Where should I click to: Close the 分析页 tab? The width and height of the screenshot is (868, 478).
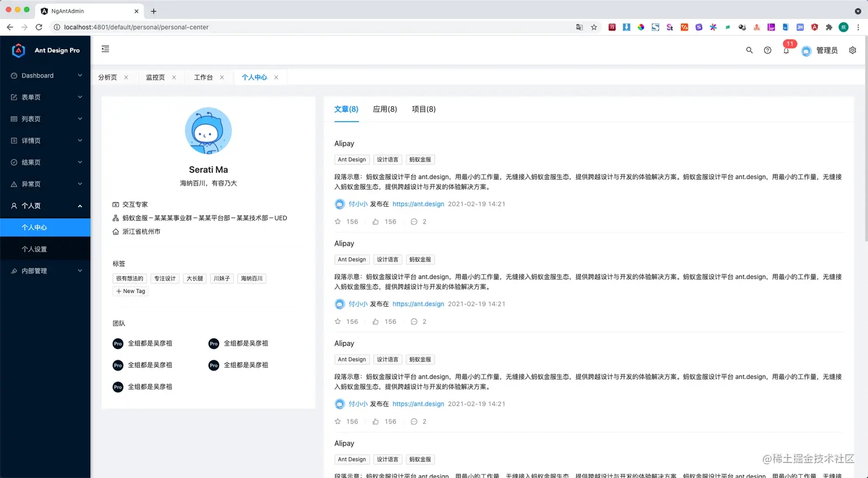pyautogui.click(x=126, y=77)
